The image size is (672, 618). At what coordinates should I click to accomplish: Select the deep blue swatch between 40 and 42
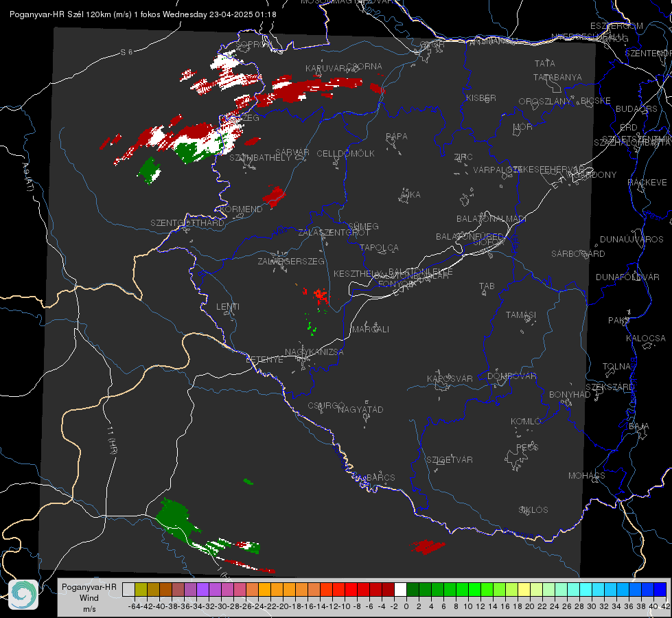[660, 589]
